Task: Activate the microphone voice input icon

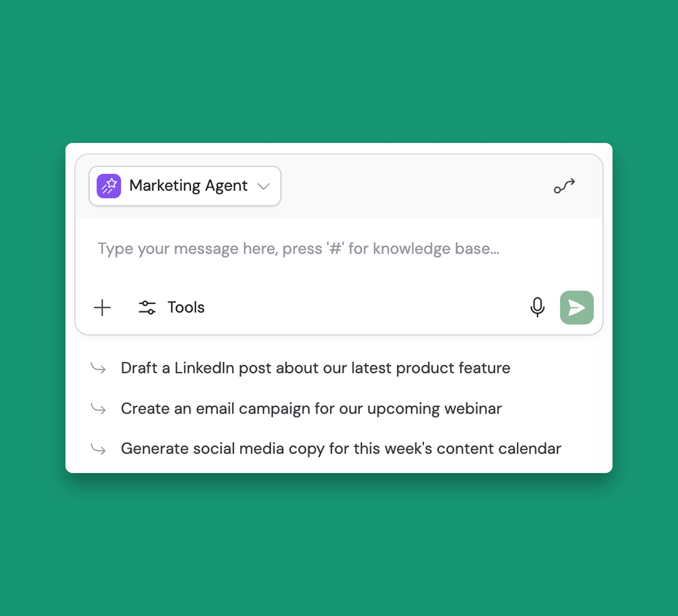Action: tap(537, 307)
